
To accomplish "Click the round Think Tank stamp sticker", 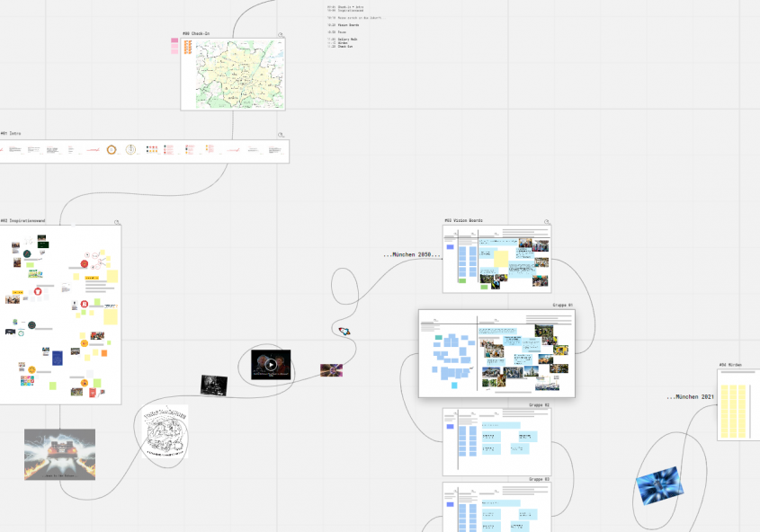I will tap(164, 432).
